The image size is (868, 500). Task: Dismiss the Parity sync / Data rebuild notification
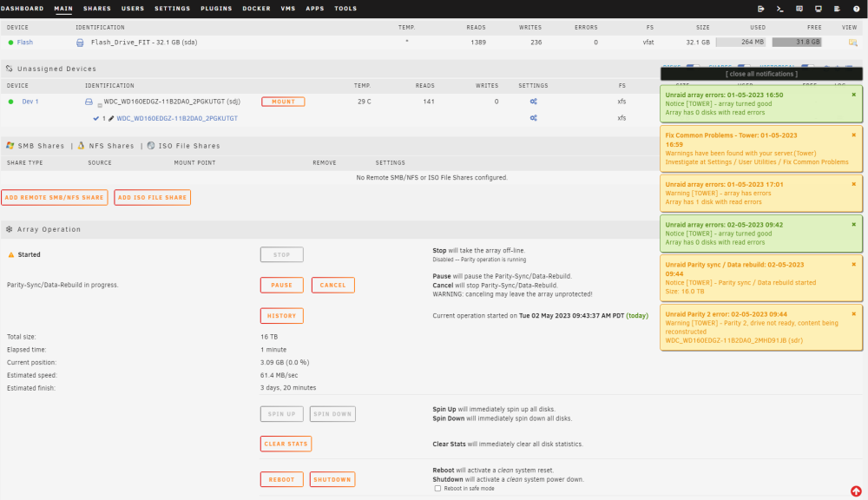point(853,264)
